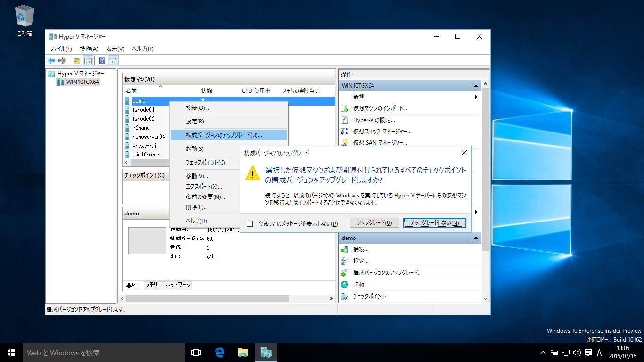Click the 設定 icon under demo actions

345,261
